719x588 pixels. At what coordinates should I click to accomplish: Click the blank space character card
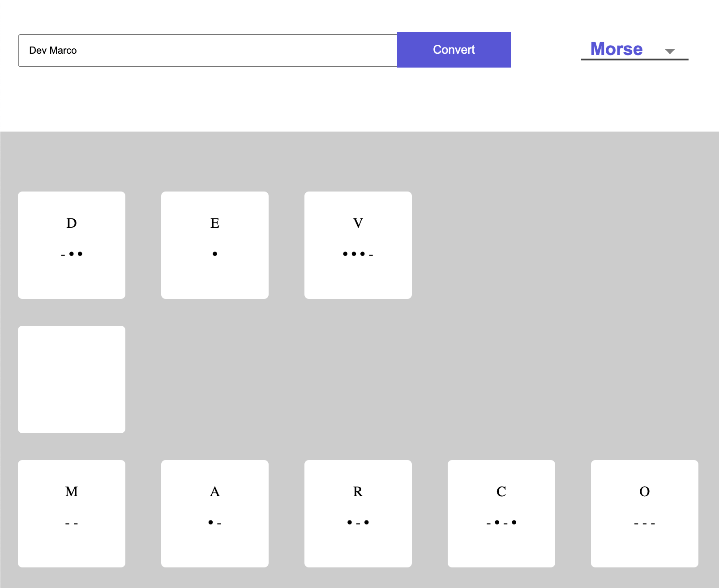pos(72,379)
